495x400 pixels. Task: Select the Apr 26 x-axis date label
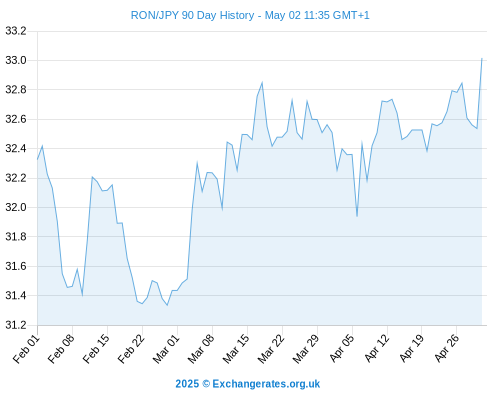447,348
